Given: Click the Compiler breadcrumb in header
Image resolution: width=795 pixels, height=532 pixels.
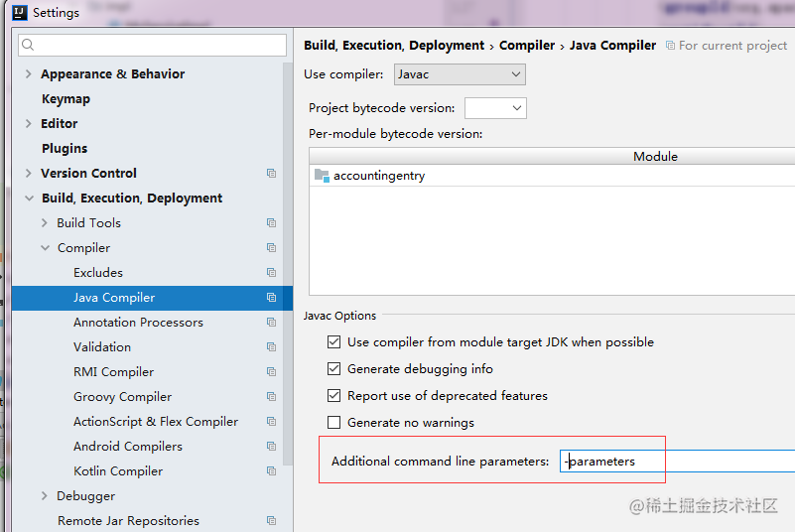Looking at the screenshot, I should click(x=527, y=46).
